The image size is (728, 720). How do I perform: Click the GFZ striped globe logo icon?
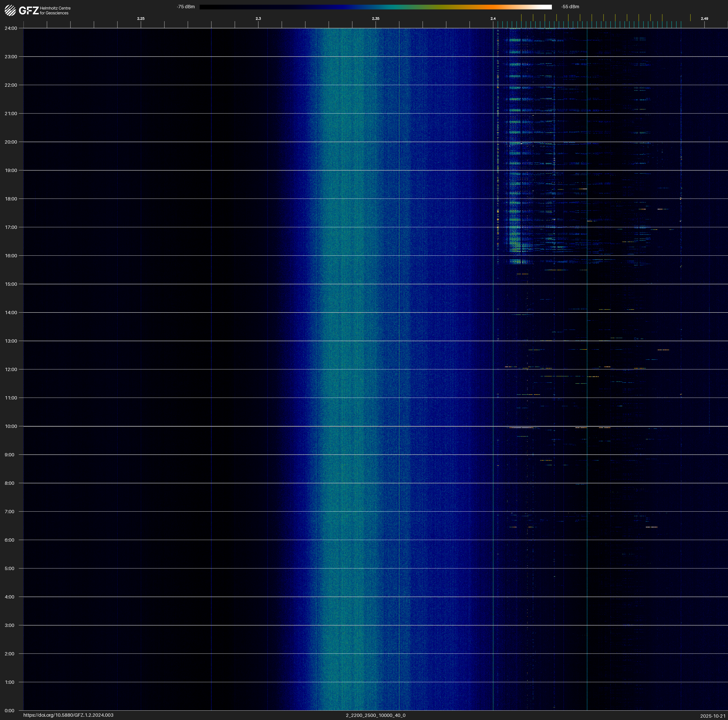pyautogui.click(x=10, y=11)
